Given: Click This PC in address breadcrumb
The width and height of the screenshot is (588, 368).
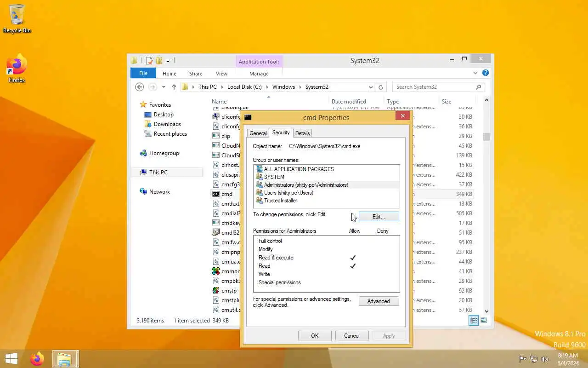Looking at the screenshot, I should [207, 87].
